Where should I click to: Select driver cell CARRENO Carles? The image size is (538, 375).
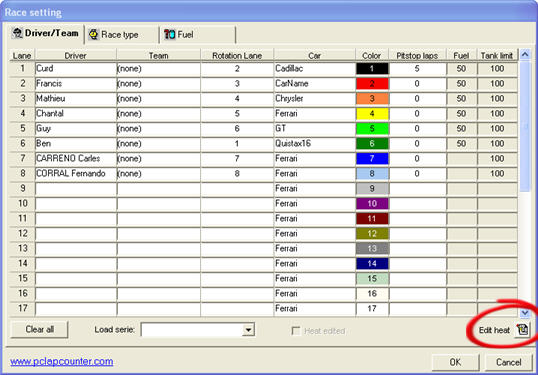tap(76, 159)
